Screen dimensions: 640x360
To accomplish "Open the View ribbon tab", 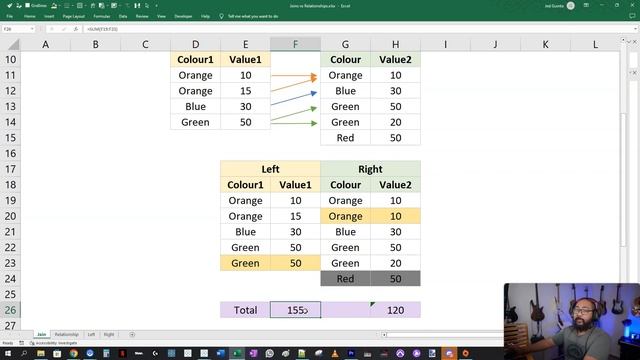I will tap(161, 16).
